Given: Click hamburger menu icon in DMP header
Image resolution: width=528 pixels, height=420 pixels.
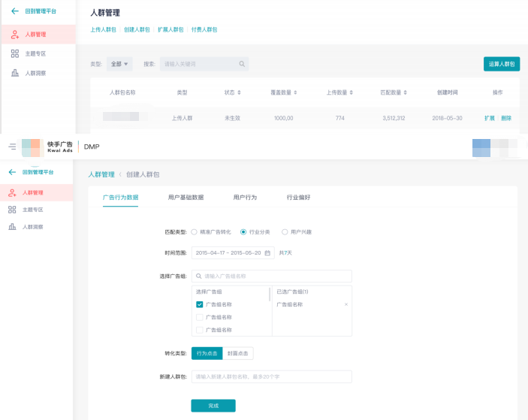Looking at the screenshot, I should pyautogui.click(x=12, y=147).
